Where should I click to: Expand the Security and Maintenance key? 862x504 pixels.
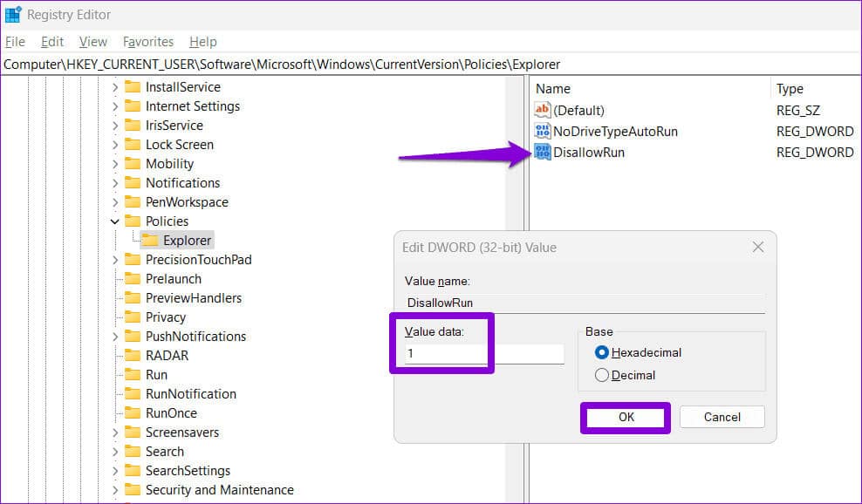[115, 490]
